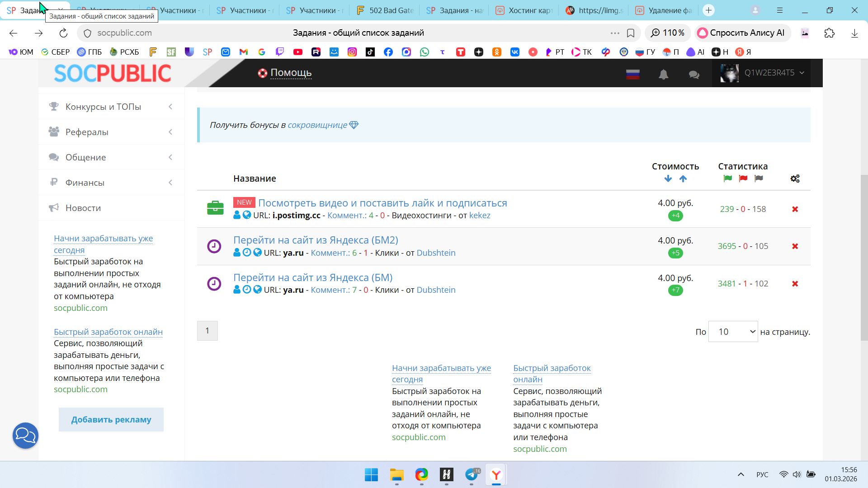
Task: Switch to the 502 Bad Gateway tab
Action: pyautogui.click(x=386, y=10)
